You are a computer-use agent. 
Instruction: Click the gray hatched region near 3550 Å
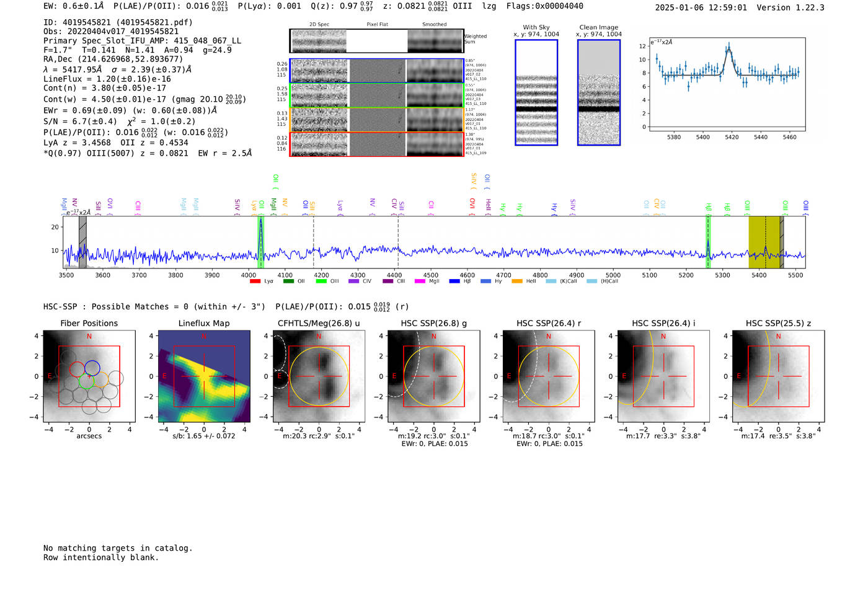[82, 242]
